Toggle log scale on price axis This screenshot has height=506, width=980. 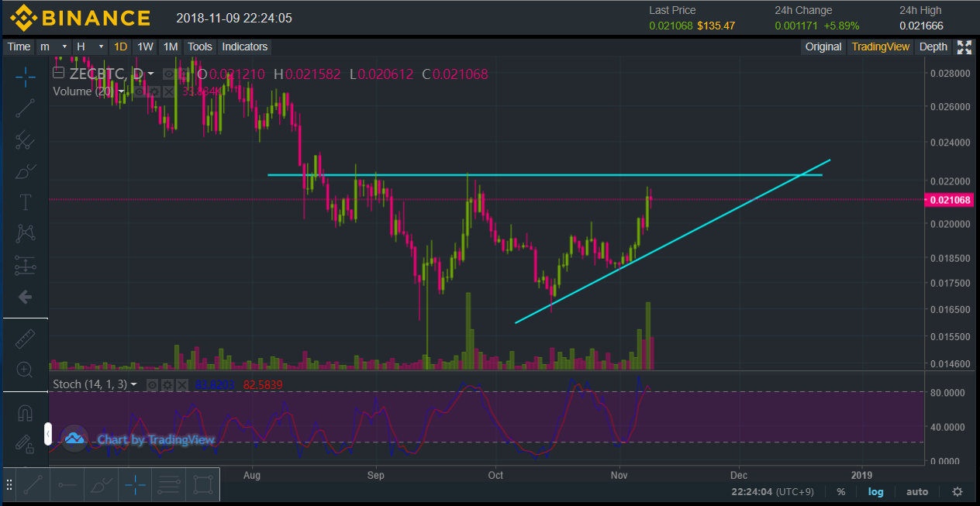[x=875, y=491]
